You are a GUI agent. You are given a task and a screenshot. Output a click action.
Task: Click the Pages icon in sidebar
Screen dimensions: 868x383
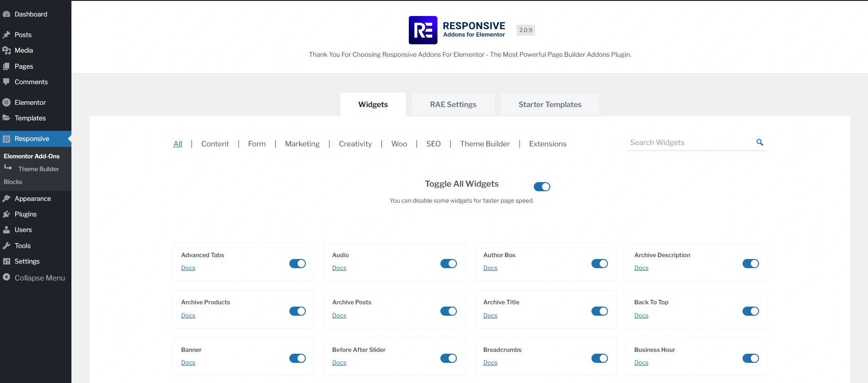pyautogui.click(x=6, y=66)
